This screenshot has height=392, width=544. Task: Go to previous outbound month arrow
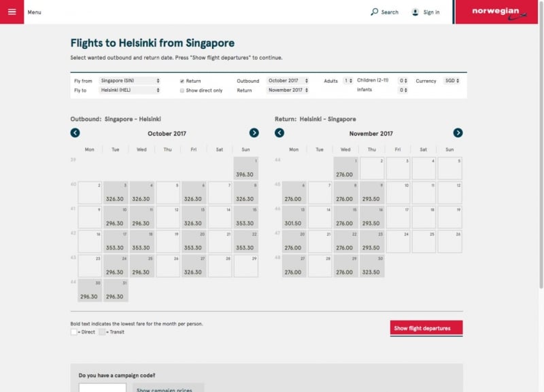[75, 133]
